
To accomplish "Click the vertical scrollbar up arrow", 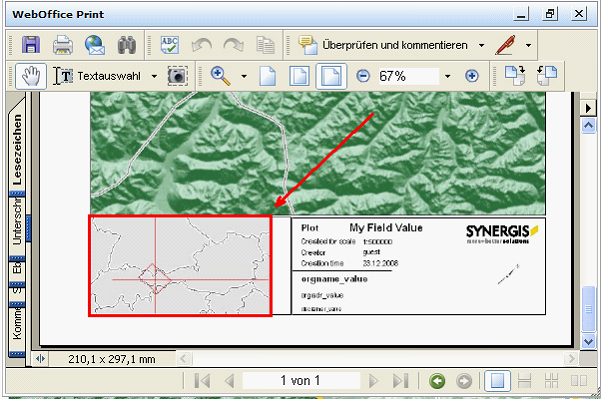I will tap(588, 125).
